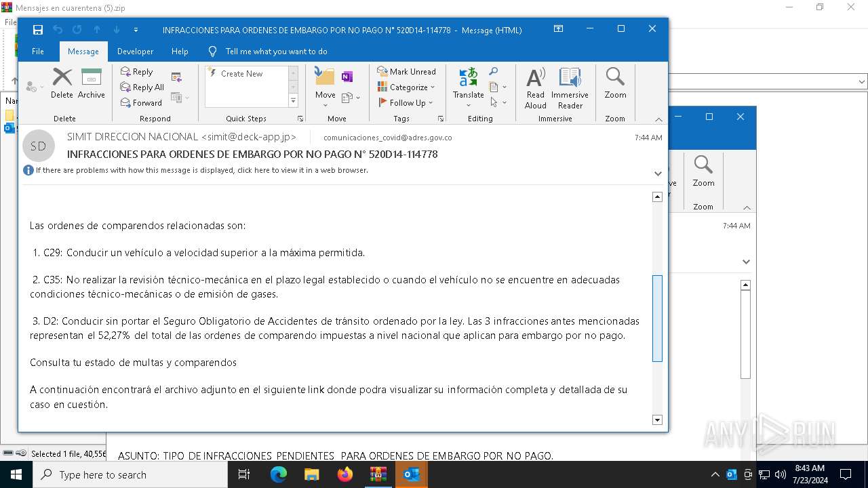
Task: Expand the header in the background message window
Action: coord(746,262)
